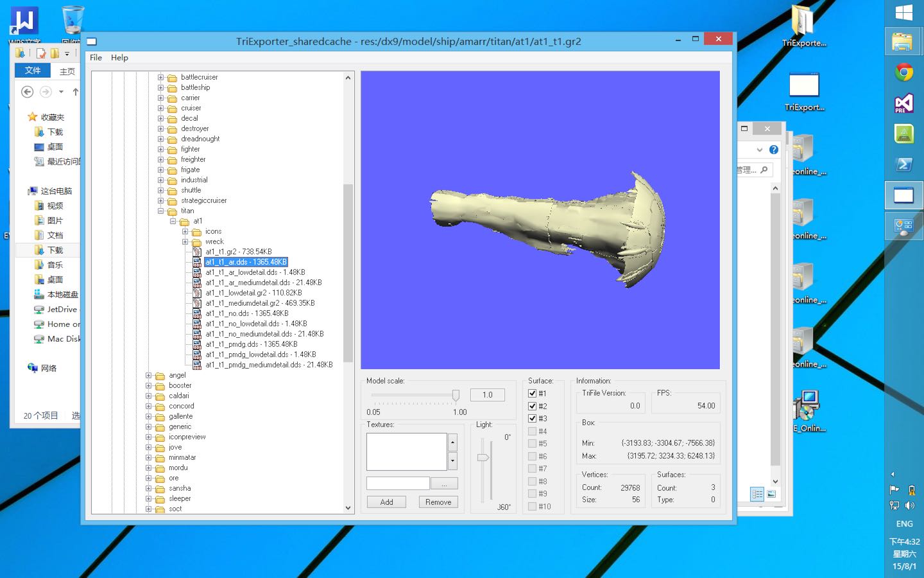
Task: Click Explorer's up-folder arrow
Action: (76, 92)
